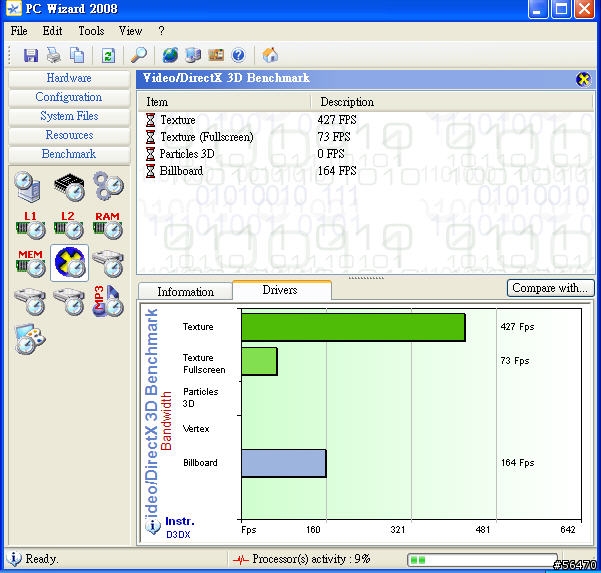
Task: Open the gears benchmark icon
Action: (x=109, y=186)
